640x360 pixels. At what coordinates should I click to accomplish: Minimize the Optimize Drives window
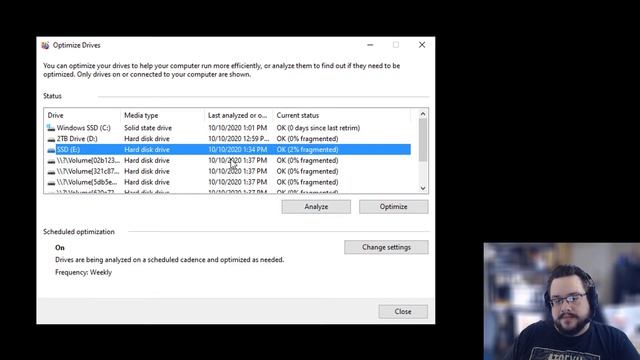point(370,45)
